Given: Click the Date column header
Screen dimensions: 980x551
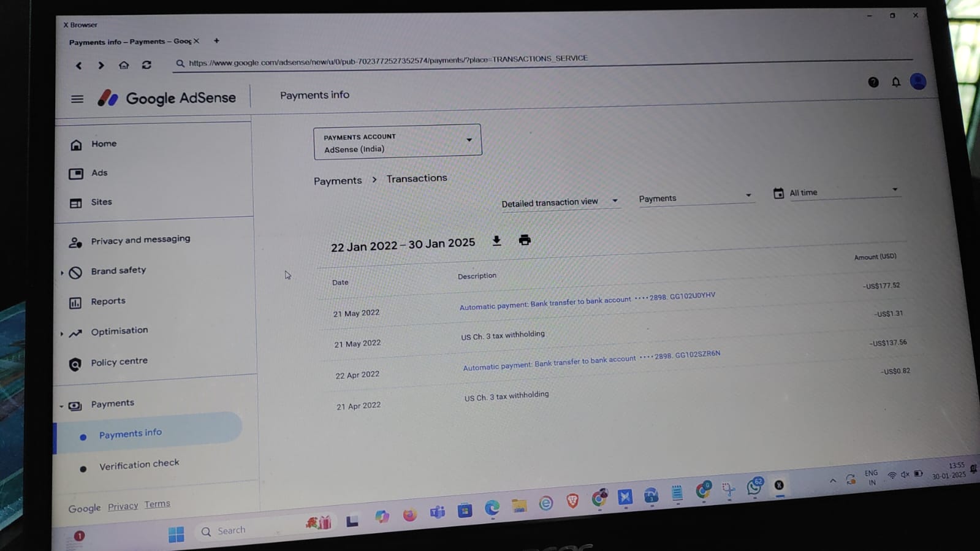Looking at the screenshot, I should coord(340,283).
